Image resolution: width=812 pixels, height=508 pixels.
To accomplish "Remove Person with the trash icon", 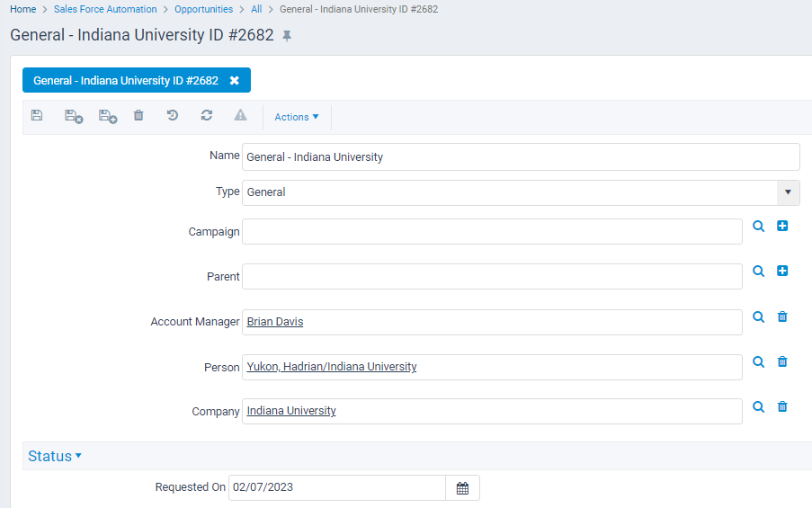I will pyautogui.click(x=782, y=361).
